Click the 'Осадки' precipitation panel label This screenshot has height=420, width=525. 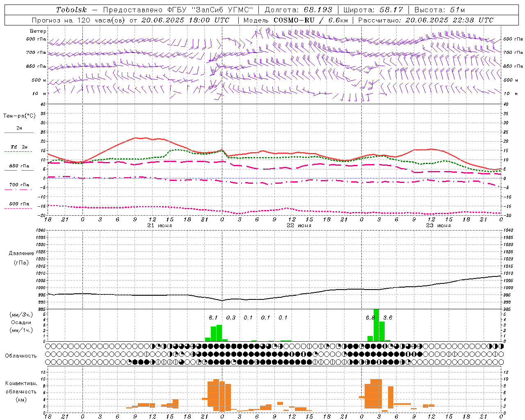[x=21, y=322]
